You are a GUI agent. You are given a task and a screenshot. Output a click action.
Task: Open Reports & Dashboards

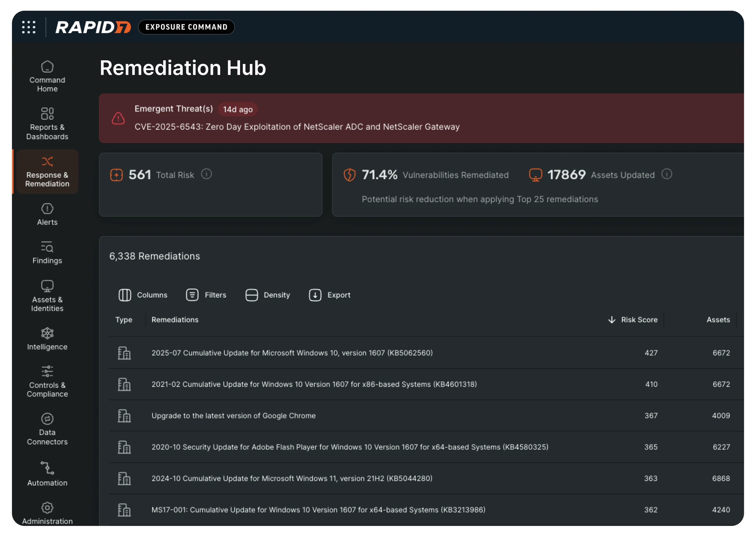(47, 123)
